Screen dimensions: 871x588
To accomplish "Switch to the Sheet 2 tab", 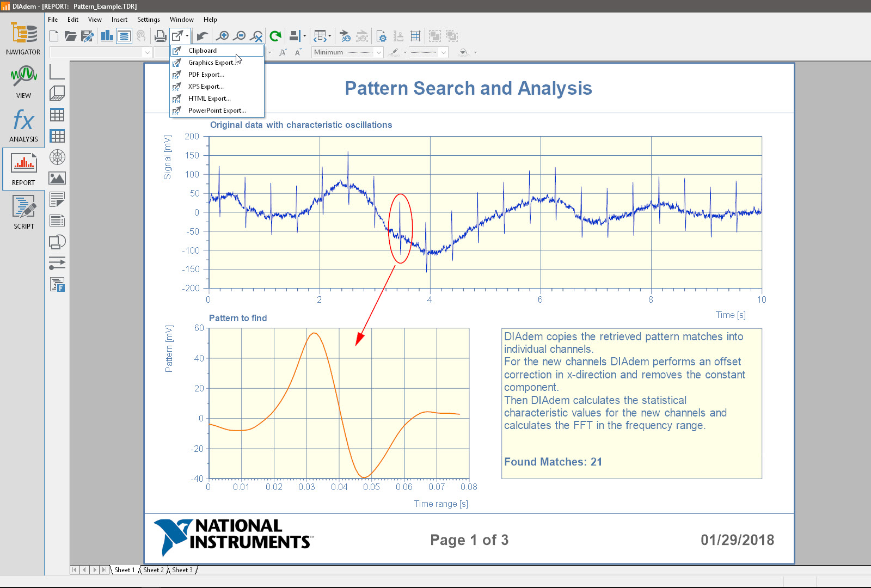I will click(153, 570).
